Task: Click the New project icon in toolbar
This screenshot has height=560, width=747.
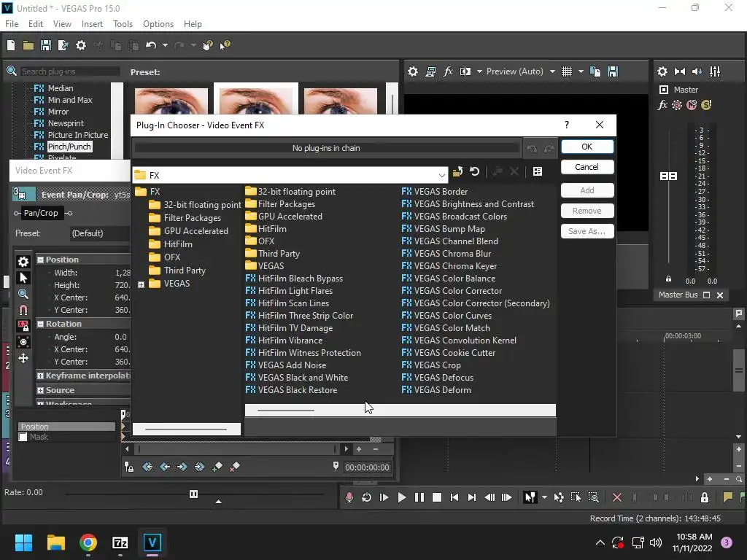Action: tap(11, 45)
